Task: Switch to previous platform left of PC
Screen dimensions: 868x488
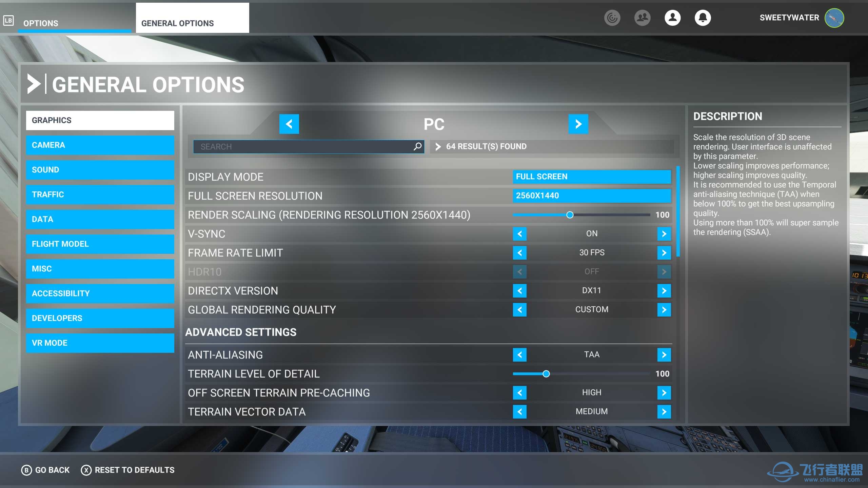Action: (289, 124)
